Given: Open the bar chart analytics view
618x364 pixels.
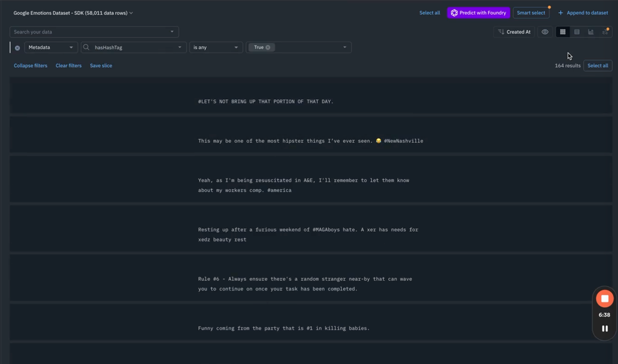Looking at the screenshot, I should [590, 32].
